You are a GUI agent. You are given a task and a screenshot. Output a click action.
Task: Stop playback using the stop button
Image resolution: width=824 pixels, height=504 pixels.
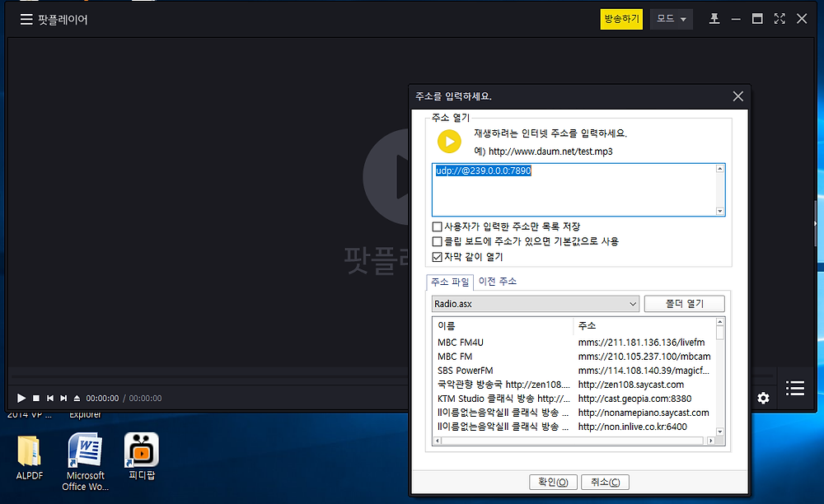pyautogui.click(x=35, y=398)
